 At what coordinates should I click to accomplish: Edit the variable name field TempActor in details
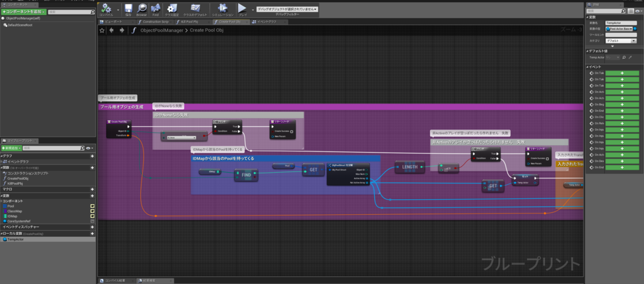tap(621, 23)
